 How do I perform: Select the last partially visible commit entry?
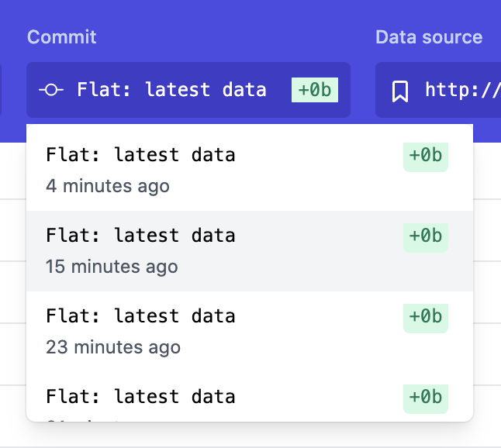point(250,397)
